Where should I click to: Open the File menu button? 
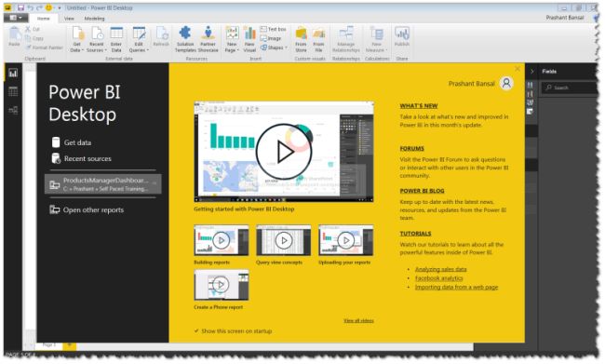pyautogui.click(x=16, y=18)
